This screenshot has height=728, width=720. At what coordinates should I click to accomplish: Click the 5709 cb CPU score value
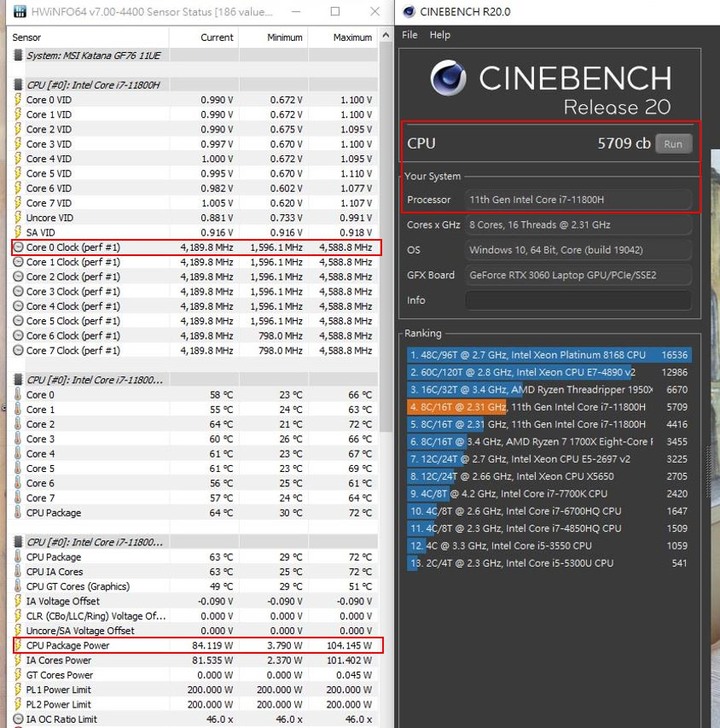[624, 143]
